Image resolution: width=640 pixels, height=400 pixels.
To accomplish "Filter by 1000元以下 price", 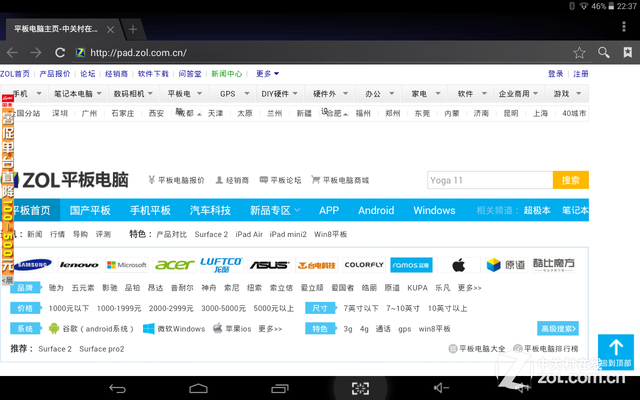I will click(69, 308).
